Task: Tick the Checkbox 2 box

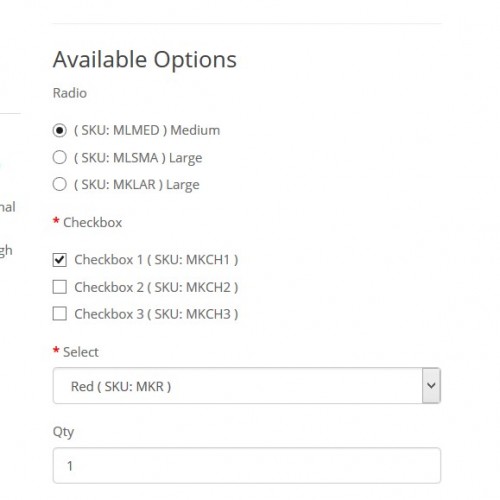Action: pos(60,287)
